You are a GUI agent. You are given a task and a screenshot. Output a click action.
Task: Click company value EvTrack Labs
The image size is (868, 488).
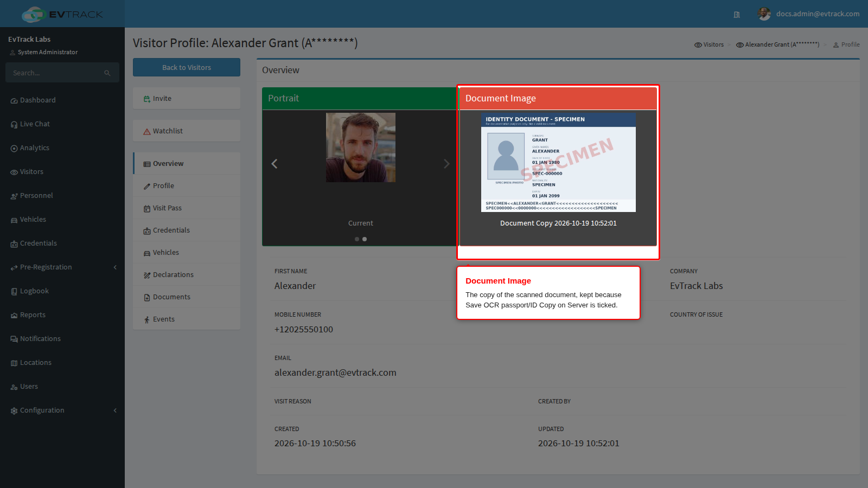click(697, 286)
